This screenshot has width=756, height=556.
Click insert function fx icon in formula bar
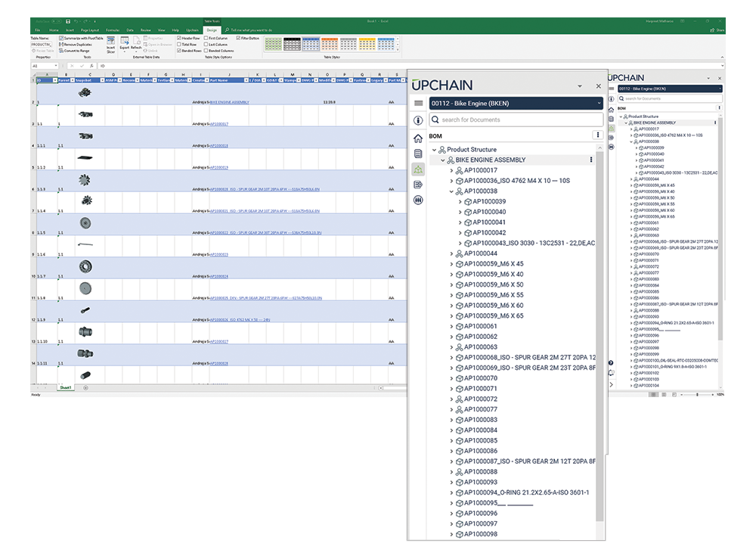click(91, 66)
